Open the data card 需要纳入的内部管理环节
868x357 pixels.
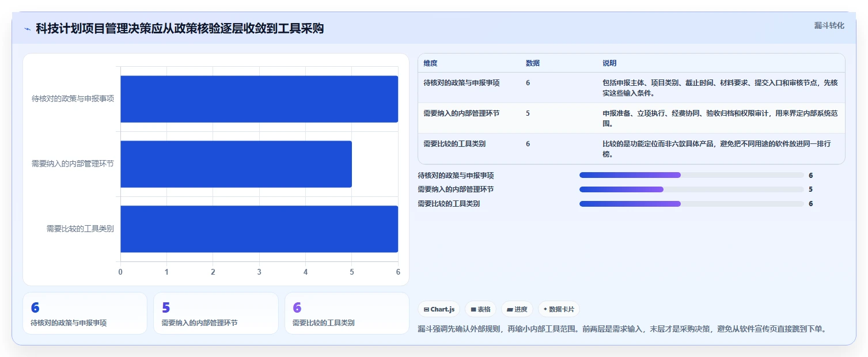[x=216, y=313]
